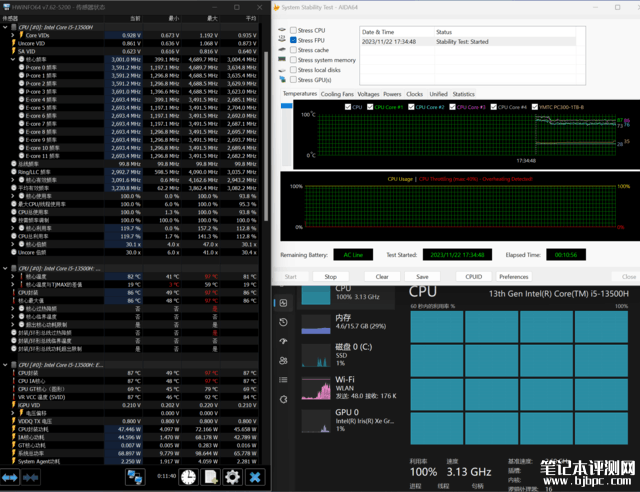Click the icon beside Stress GPU(s)

pos(282,79)
